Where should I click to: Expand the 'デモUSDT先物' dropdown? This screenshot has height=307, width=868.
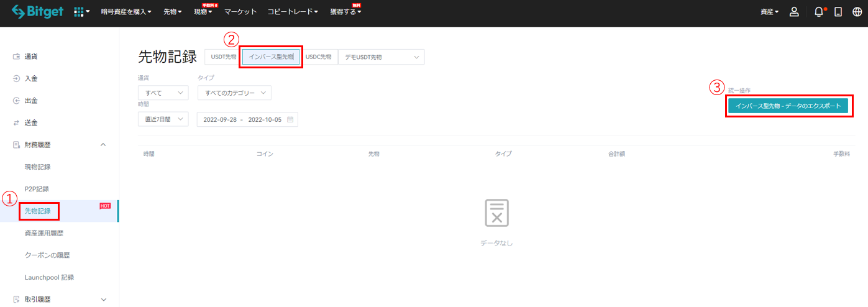tap(381, 57)
